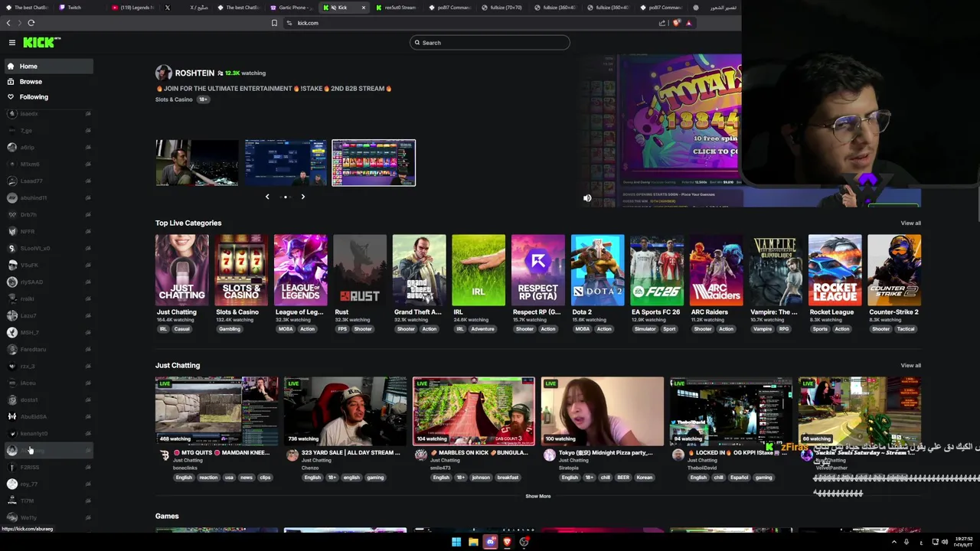Open followed channel F2RISS in sidebar
This screenshot has width=980, height=551.
coord(49,467)
